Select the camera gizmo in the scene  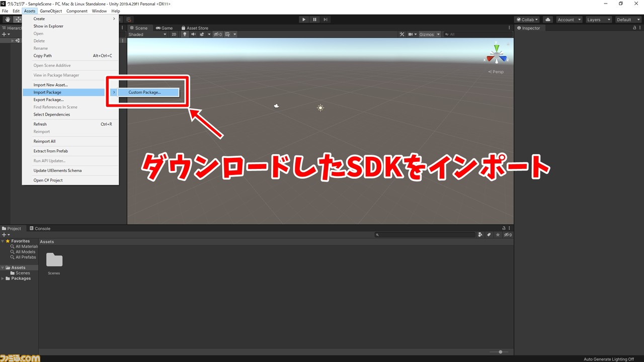click(x=276, y=106)
